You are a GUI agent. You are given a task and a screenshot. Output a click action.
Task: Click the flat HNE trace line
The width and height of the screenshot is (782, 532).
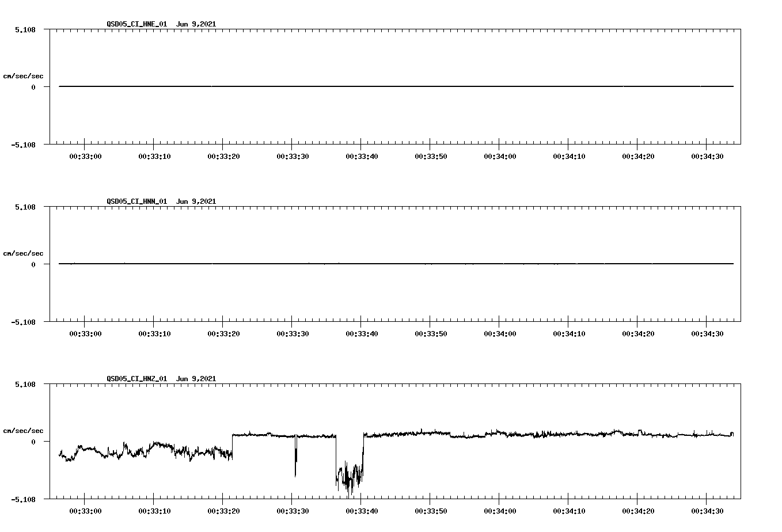(x=396, y=86)
